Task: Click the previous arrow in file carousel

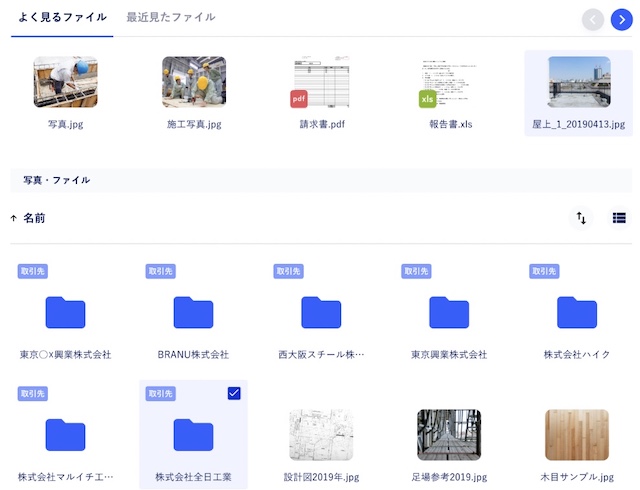Action: pos(594,19)
